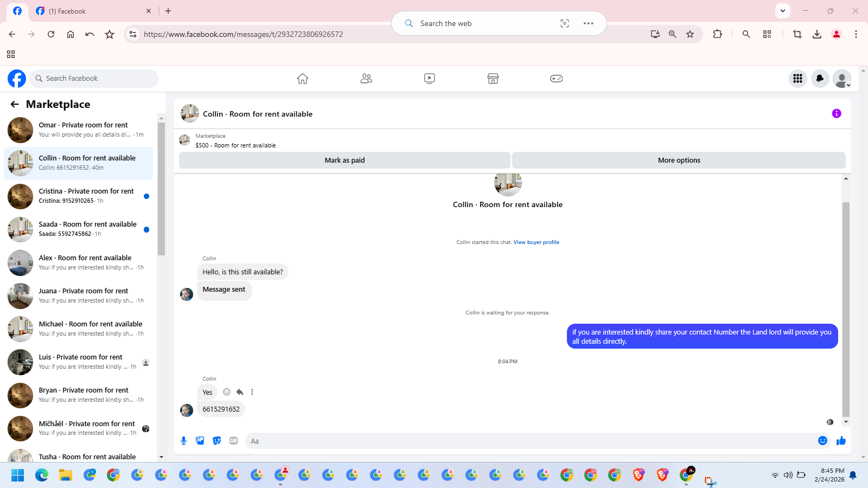Open more options for Yes message

(x=252, y=392)
